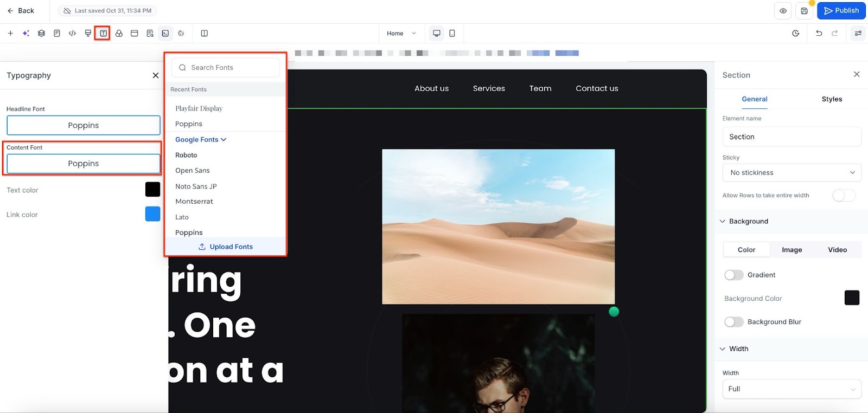Open version history clock icon
The height and width of the screenshot is (413, 868).
(795, 34)
